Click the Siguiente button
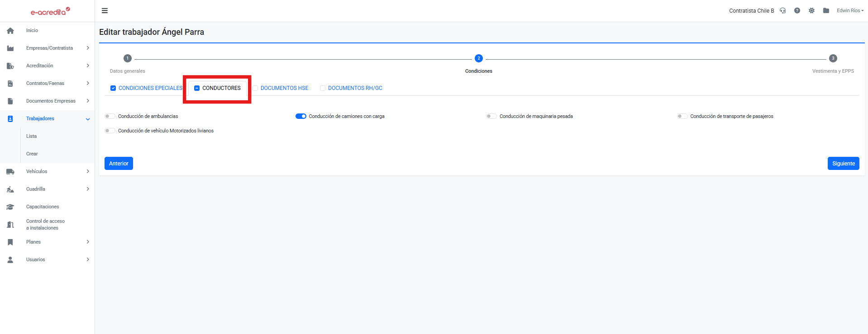 tap(844, 164)
